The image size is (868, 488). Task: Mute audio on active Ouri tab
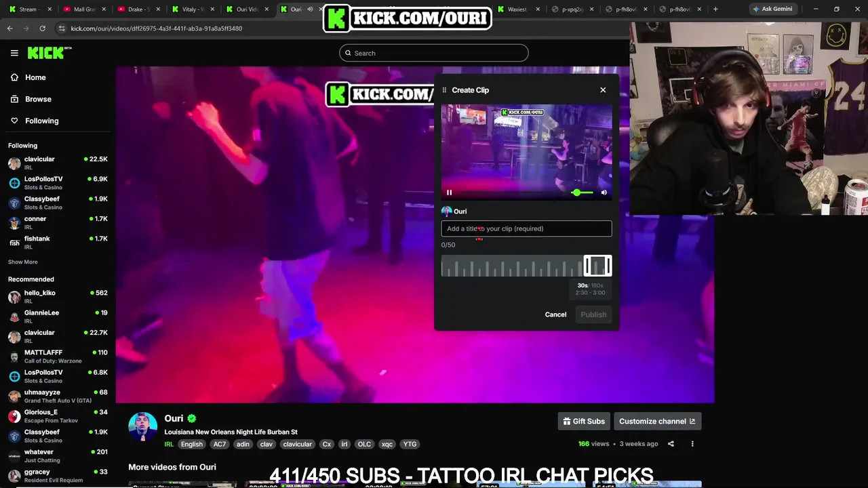click(310, 9)
